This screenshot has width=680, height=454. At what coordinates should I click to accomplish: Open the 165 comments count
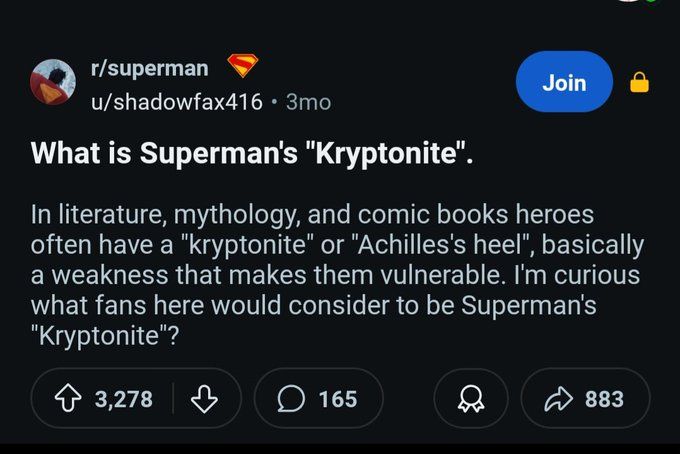point(338,399)
